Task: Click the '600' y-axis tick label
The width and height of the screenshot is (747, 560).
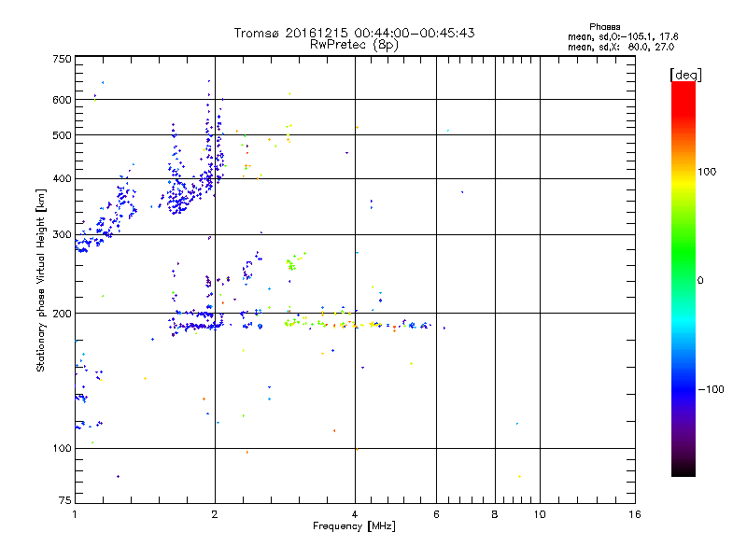Action: (62, 100)
